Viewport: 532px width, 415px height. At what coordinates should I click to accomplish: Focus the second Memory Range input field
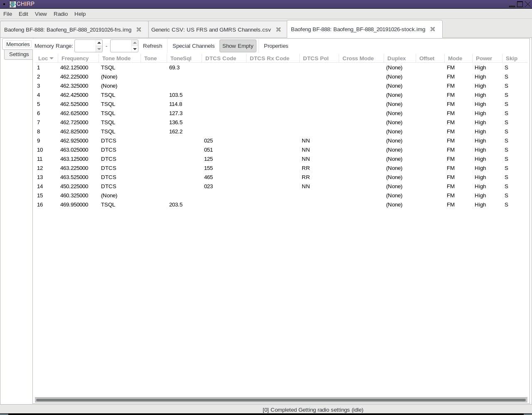pos(121,46)
